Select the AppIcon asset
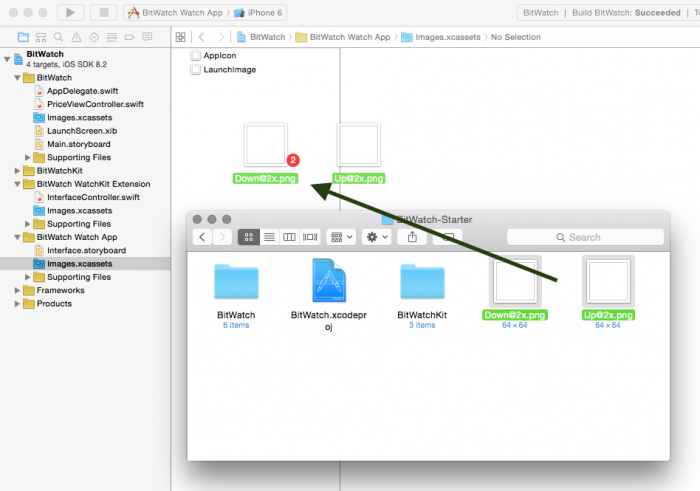This screenshot has width=700, height=491. (x=213, y=55)
